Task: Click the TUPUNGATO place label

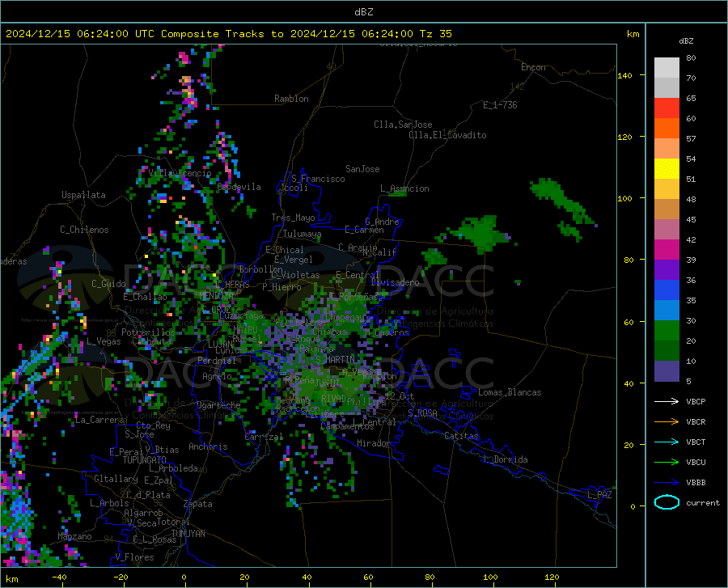Action: point(144,460)
